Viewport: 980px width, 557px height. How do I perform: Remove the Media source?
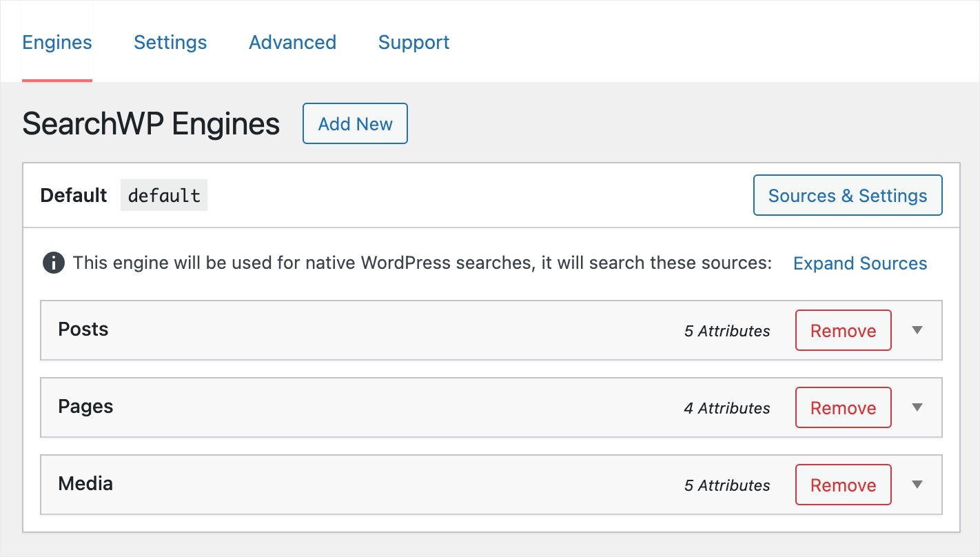pos(844,485)
